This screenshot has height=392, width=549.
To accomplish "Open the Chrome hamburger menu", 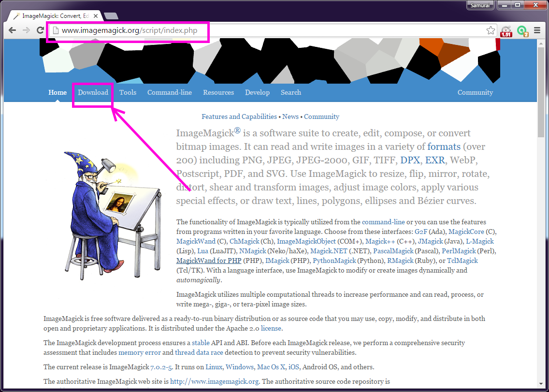I will coord(537,30).
